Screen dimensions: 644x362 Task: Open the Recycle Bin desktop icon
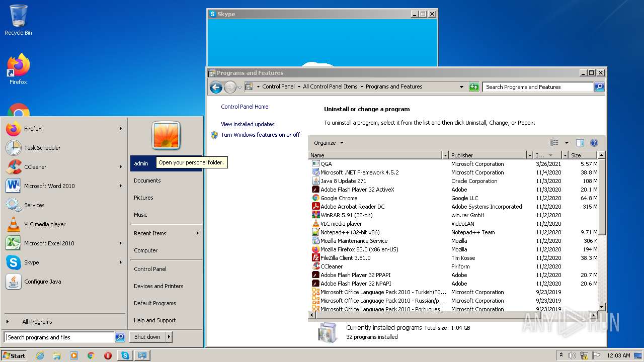(18, 21)
